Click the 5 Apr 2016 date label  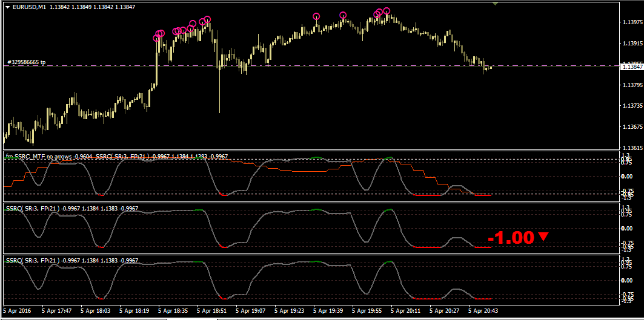17,310
